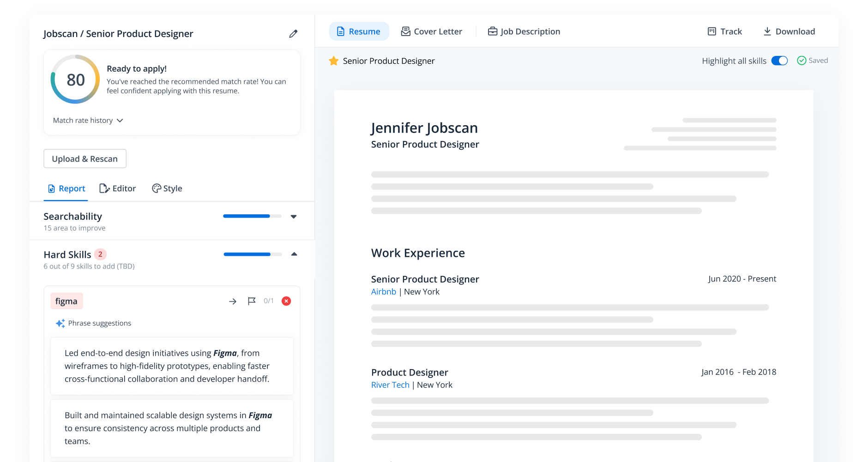Click the yellow star beside Senior Product Designer
This screenshot has height=462, width=868.
pos(333,61)
